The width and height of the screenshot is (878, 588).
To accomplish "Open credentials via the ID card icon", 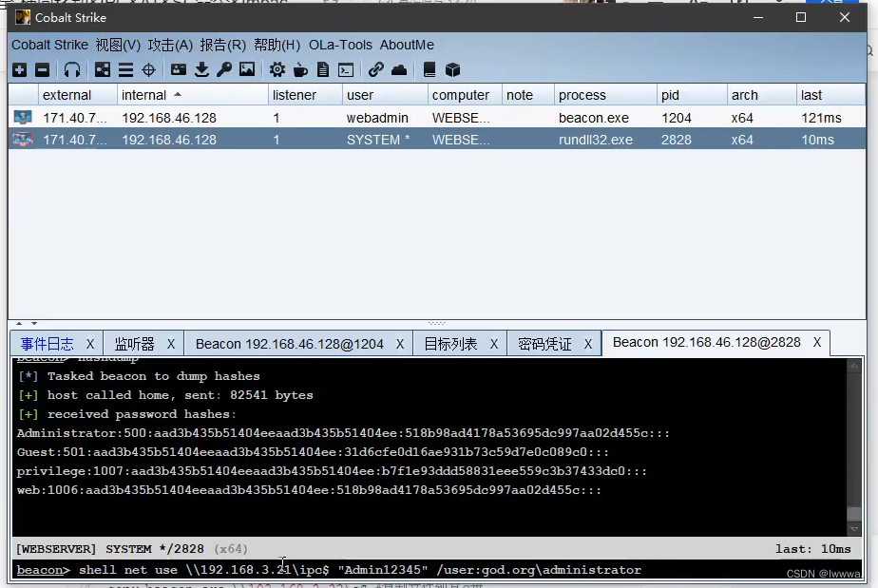I will coord(179,70).
